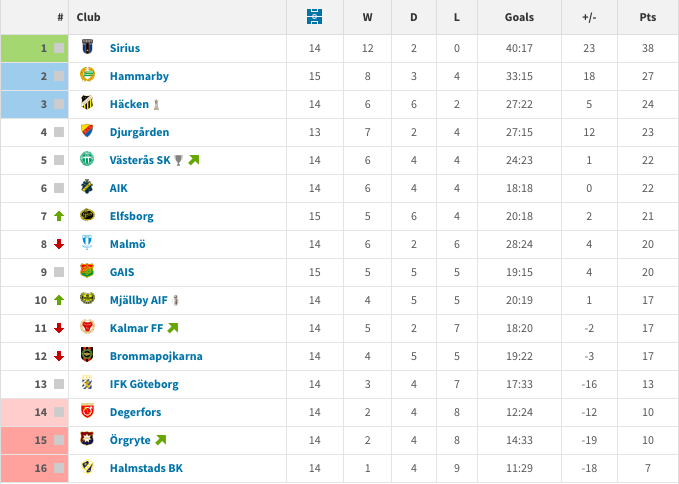Open the Kalmar FF club link
Image resolution: width=679 pixels, height=484 pixels.
coord(136,328)
